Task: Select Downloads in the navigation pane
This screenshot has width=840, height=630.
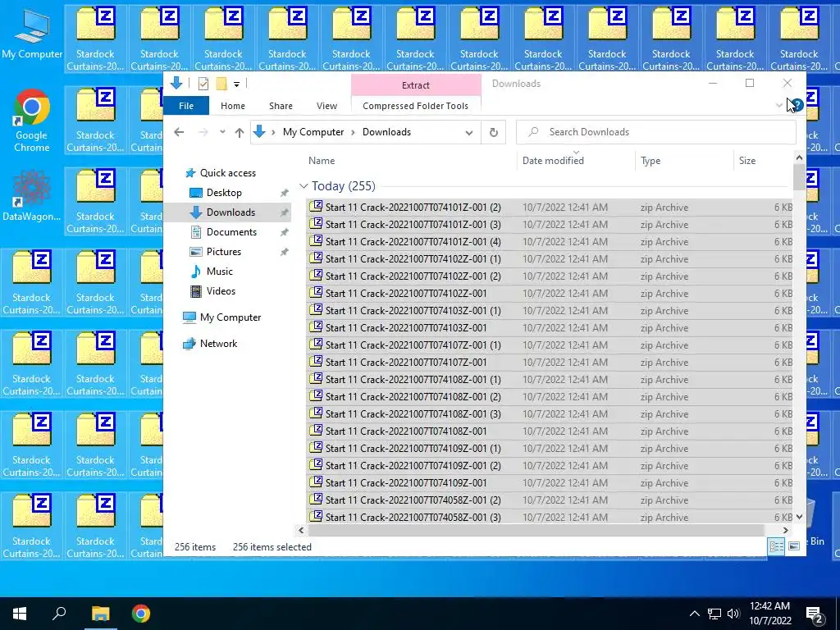Action: click(231, 212)
